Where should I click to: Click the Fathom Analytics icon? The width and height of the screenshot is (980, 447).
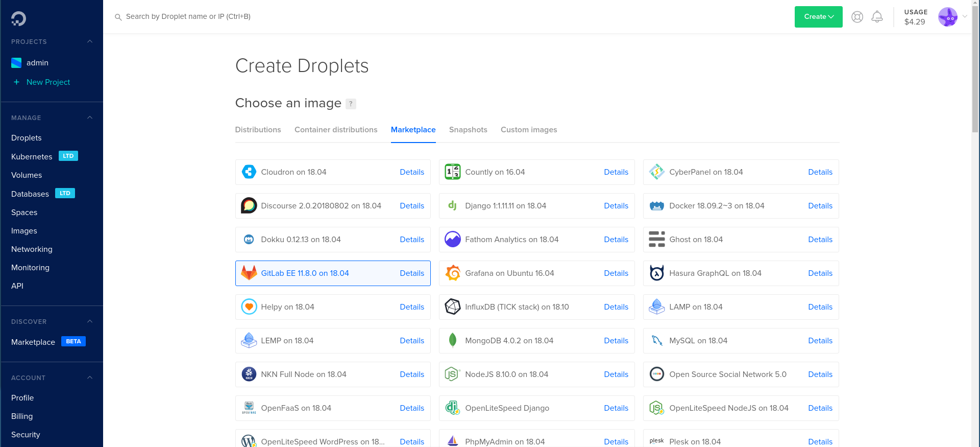pyautogui.click(x=453, y=239)
